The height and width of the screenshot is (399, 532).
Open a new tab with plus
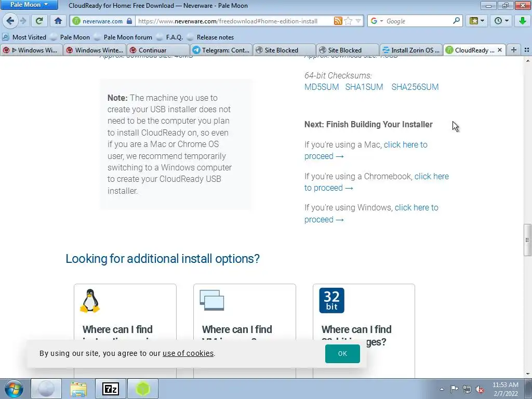click(514, 50)
